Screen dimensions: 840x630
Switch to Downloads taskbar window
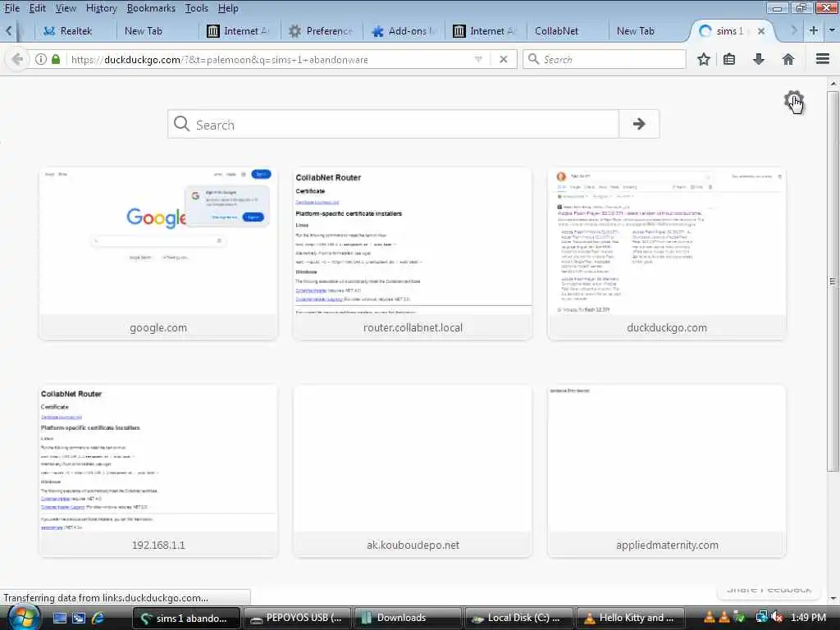(407, 618)
